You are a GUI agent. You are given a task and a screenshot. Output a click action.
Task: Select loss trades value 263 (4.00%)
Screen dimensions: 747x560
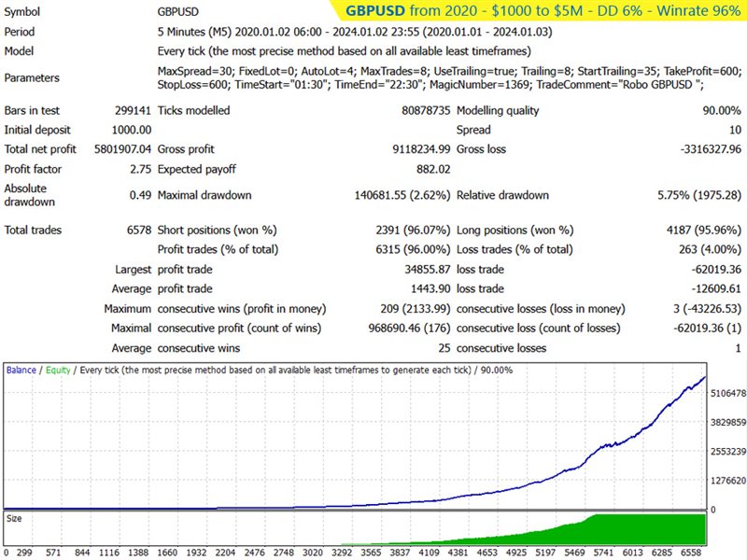710,249
